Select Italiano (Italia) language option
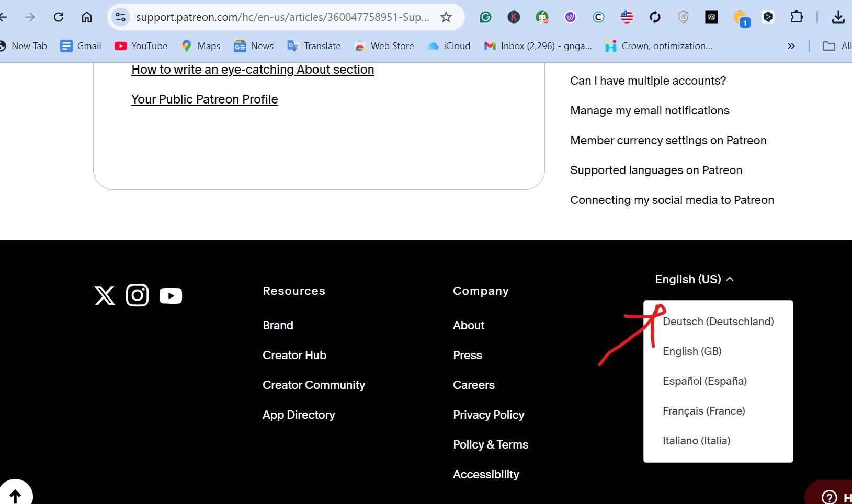The height and width of the screenshot is (504, 852). tap(696, 441)
